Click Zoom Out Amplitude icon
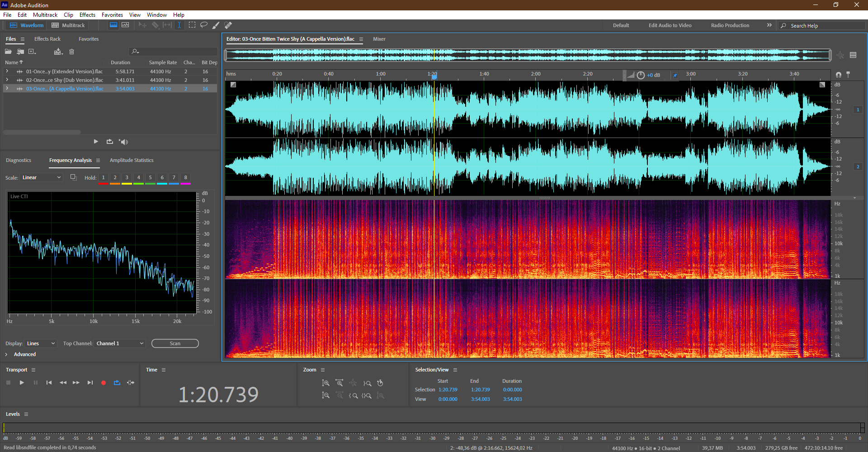 coord(325,395)
